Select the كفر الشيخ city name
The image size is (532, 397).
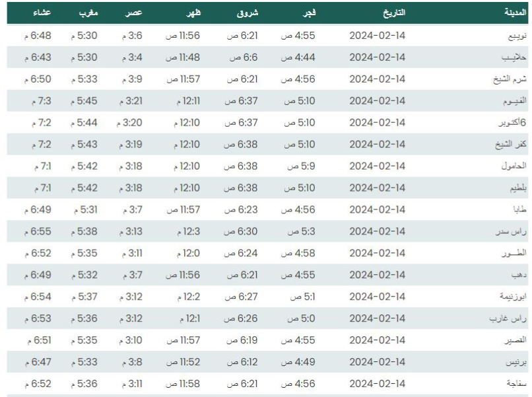(x=511, y=144)
